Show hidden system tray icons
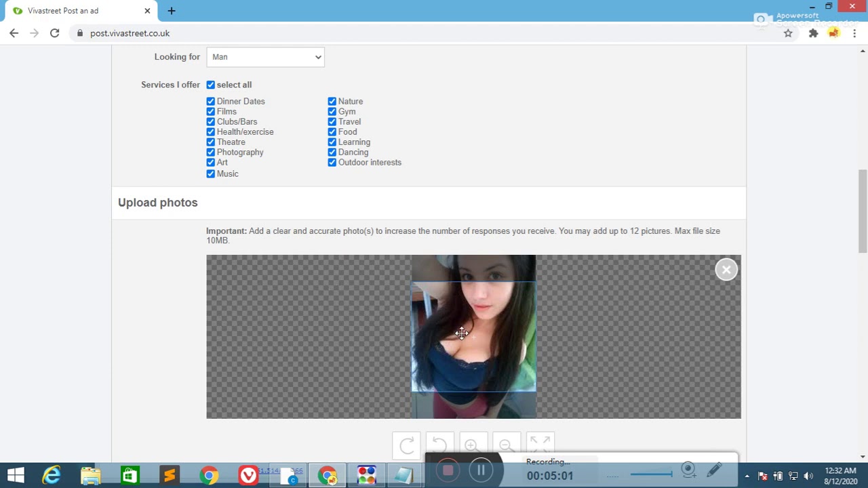Image resolution: width=868 pixels, height=488 pixels. coord(747,476)
